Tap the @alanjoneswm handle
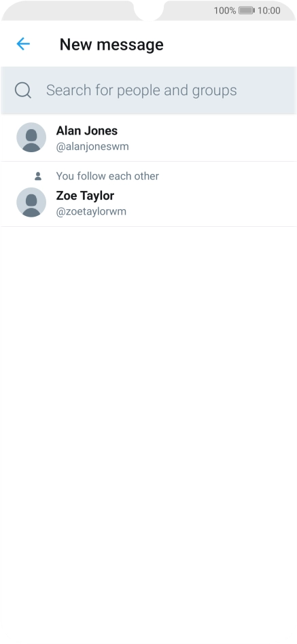This screenshot has width=297, height=644. click(x=92, y=147)
